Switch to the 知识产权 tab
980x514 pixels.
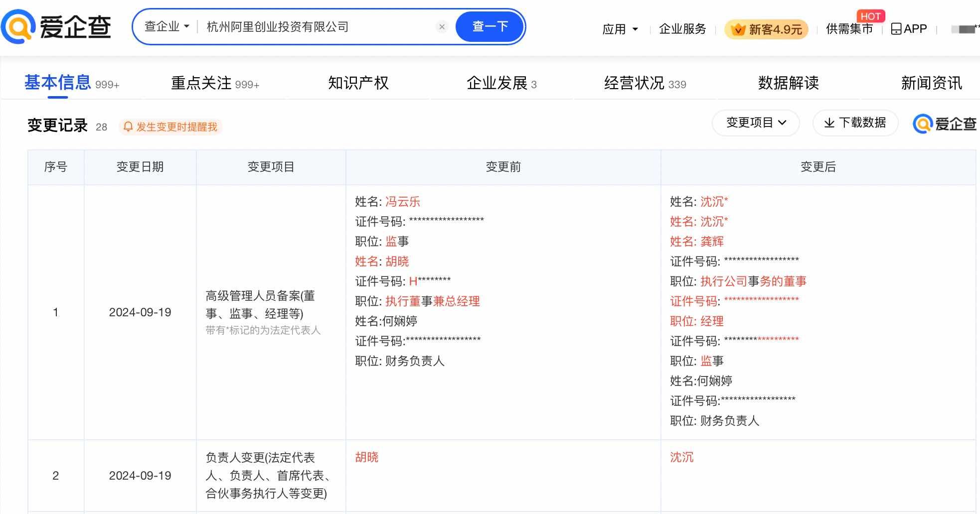pos(358,83)
